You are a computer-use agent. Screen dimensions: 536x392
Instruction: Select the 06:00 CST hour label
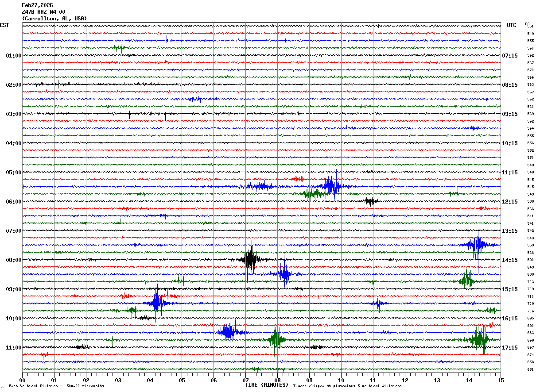(x=14, y=202)
